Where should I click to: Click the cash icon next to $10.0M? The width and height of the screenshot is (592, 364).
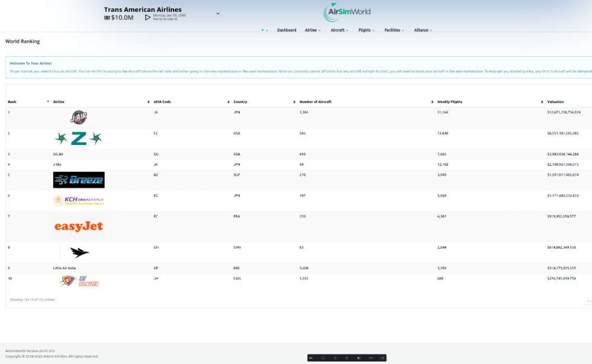click(107, 18)
